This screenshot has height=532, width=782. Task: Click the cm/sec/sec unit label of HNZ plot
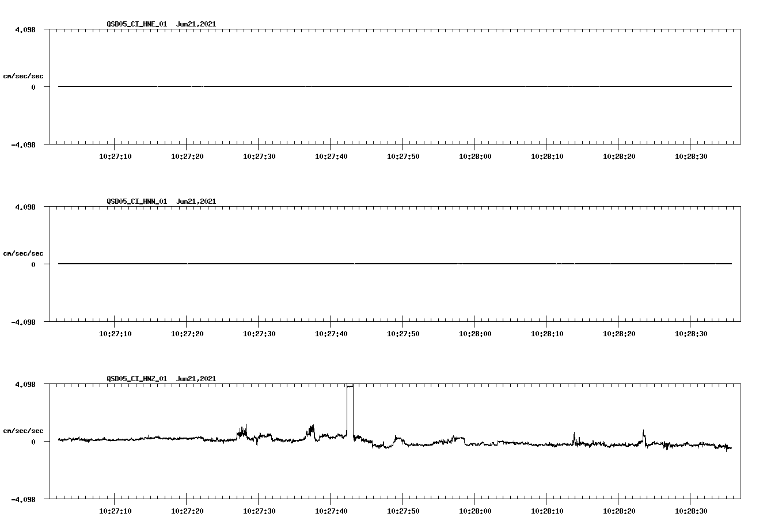(23, 431)
